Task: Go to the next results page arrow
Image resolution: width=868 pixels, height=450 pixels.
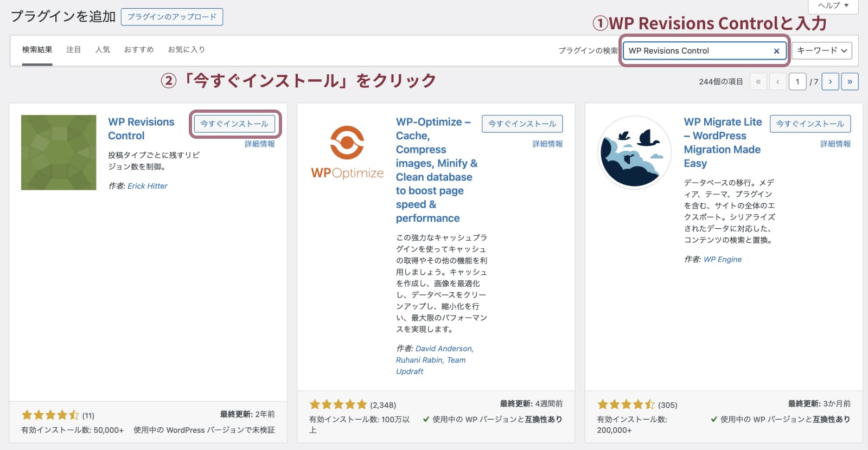Action: point(830,82)
